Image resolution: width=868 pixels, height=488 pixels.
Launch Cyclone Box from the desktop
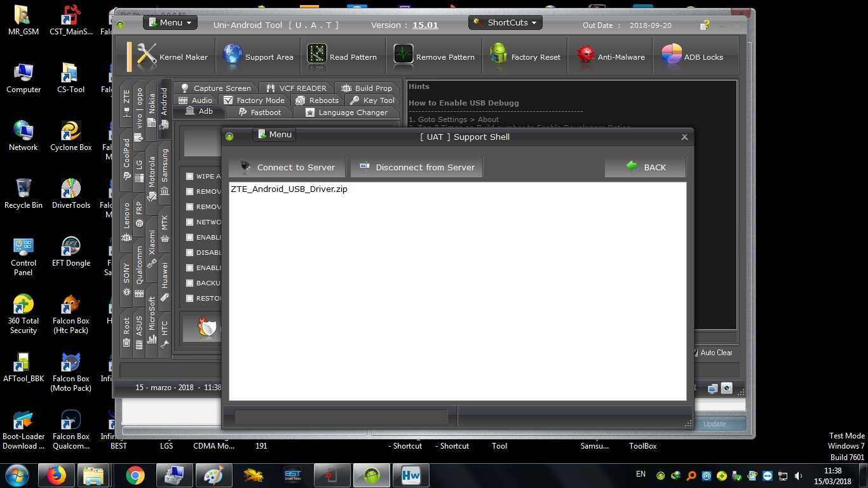tap(71, 136)
